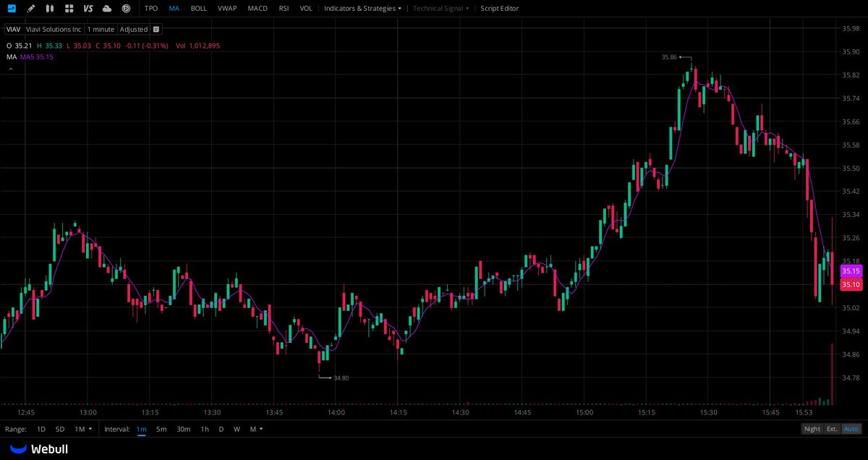
Task: Toggle the BOLL indicator
Action: click(199, 9)
